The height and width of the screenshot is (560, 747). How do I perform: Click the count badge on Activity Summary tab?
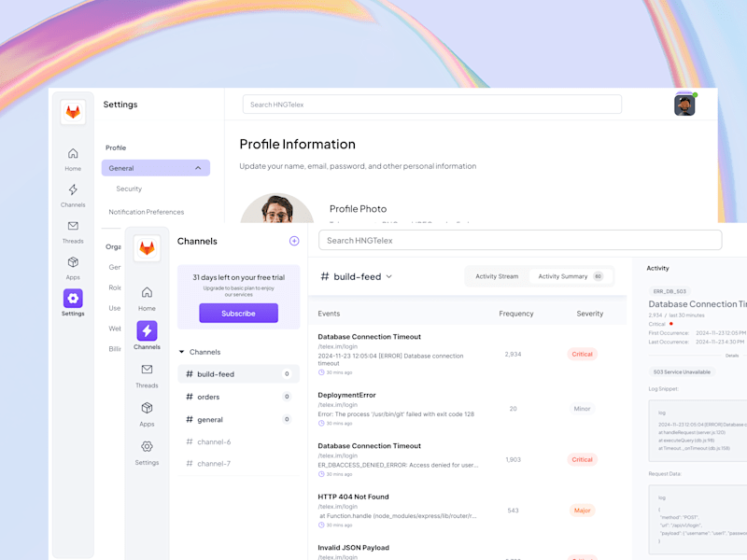point(598,276)
